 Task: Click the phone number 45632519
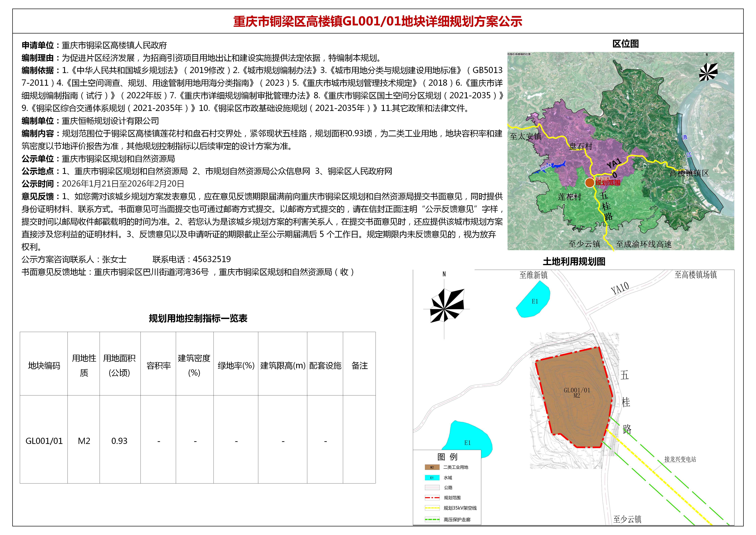(x=212, y=259)
